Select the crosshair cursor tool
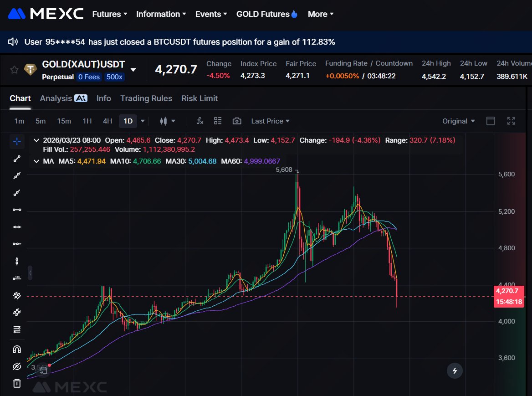This screenshot has width=532, height=396. click(x=17, y=142)
